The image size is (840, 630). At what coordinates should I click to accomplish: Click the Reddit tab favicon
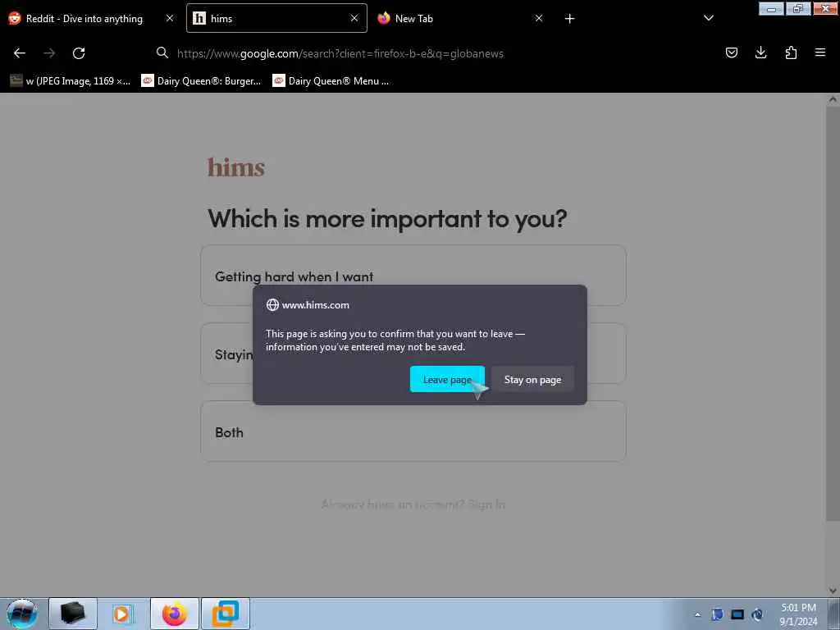(x=15, y=18)
